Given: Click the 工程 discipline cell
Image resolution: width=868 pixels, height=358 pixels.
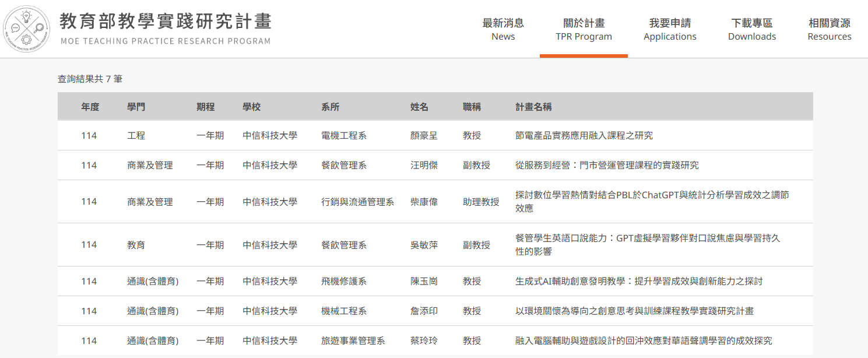Looking at the screenshot, I should coord(136,135).
